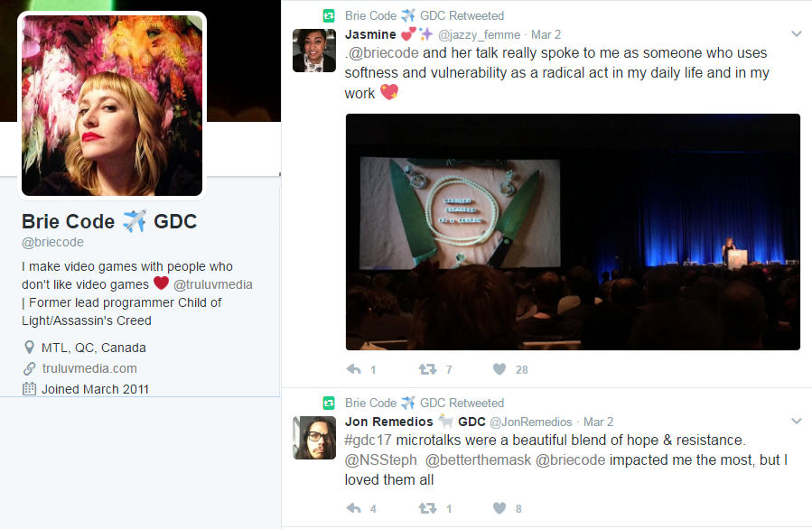Open Jasmine's avatar photo

click(x=314, y=51)
